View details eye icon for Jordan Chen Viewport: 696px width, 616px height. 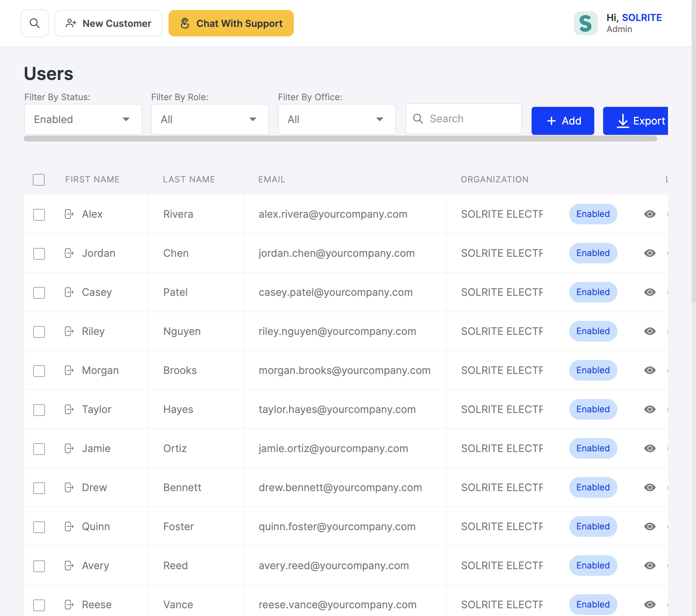(650, 253)
